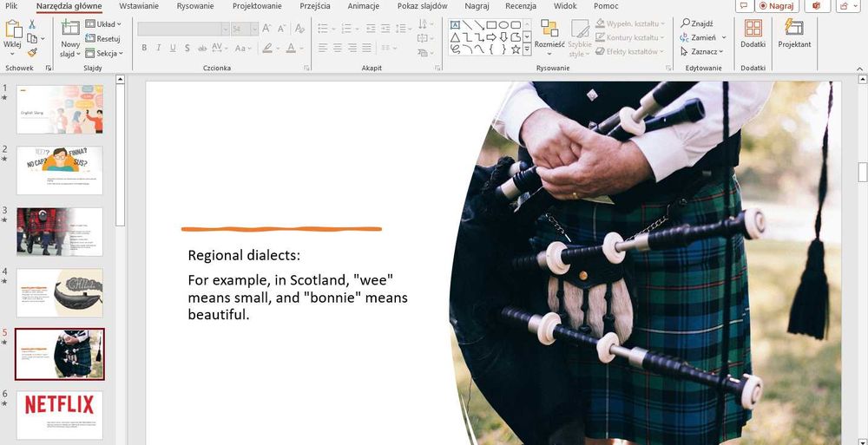Toggle Justify paragraph alignment

(x=366, y=49)
